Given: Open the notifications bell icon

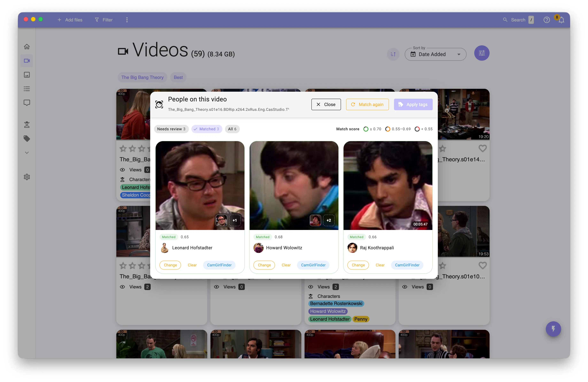Looking at the screenshot, I should point(561,20).
